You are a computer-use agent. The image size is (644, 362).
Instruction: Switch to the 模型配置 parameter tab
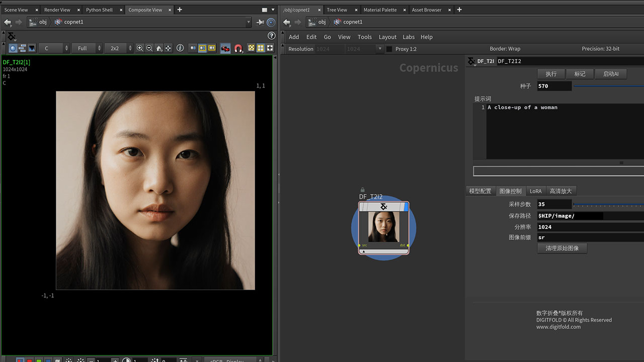(x=480, y=191)
